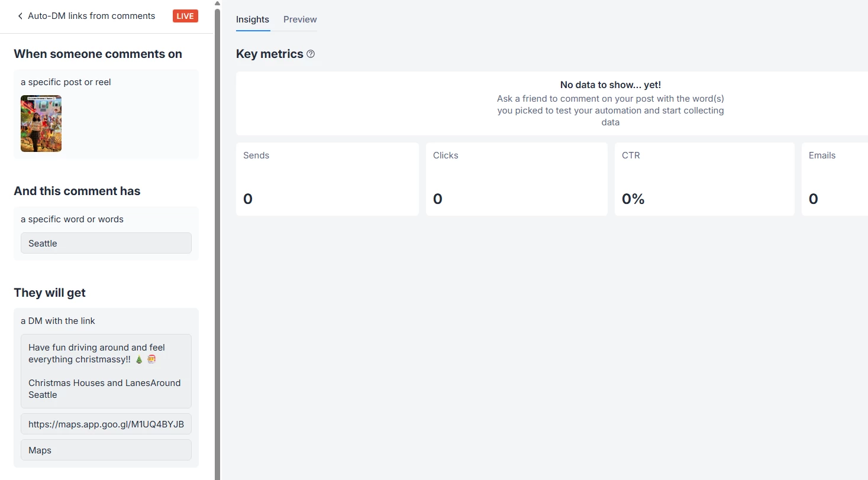
Task: Click the Emails metric card
Action: tap(834, 179)
